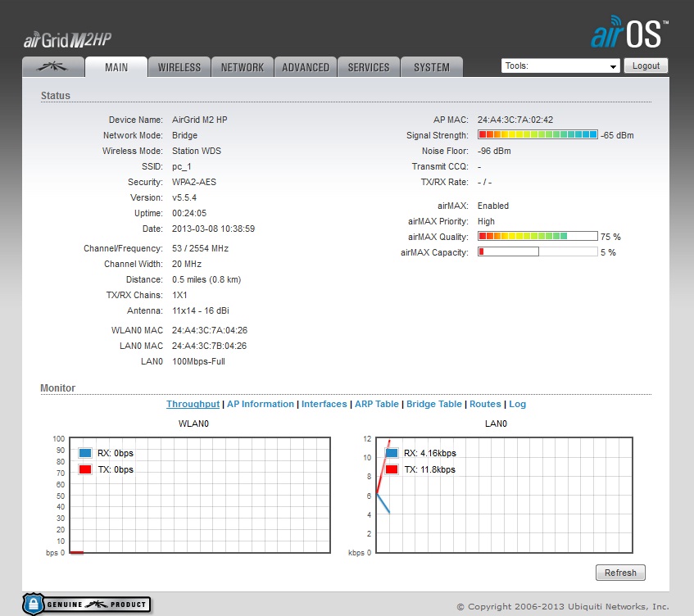
Task: Click the airMAX Priority value 'High'
Action: click(x=486, y=221)
